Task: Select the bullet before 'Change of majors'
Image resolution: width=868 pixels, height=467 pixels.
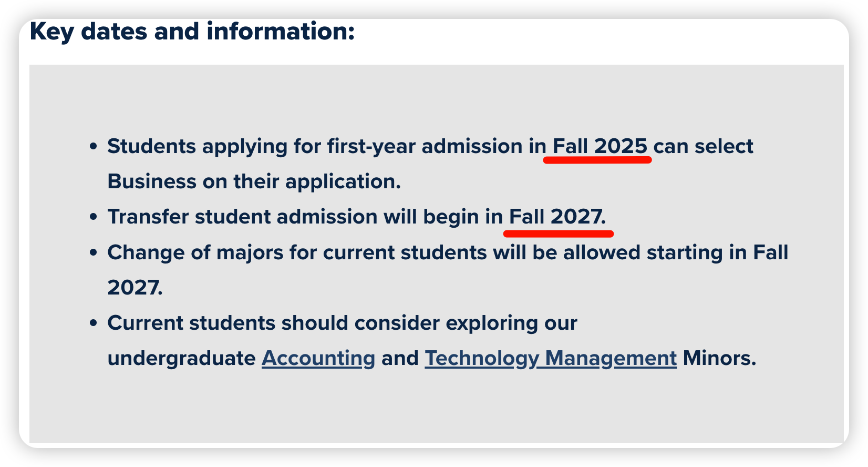Action: (x=94, y=253)
